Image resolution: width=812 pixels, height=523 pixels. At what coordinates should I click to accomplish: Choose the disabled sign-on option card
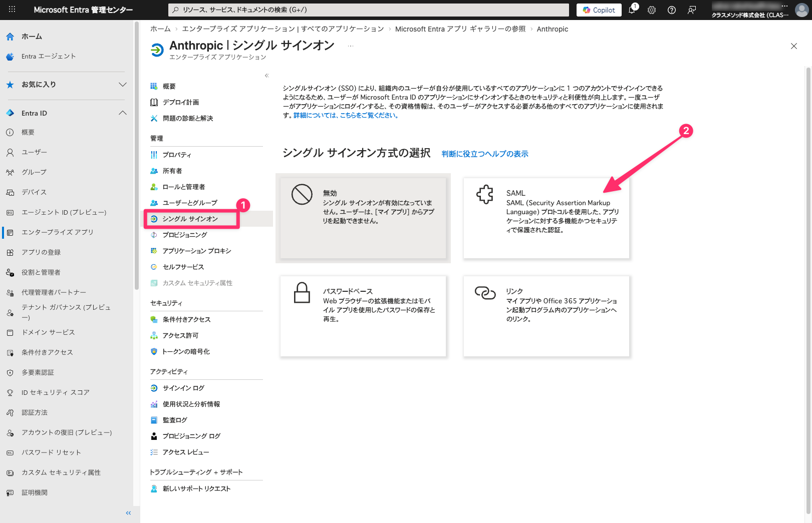pyautogui.click(x=363, y=218)
